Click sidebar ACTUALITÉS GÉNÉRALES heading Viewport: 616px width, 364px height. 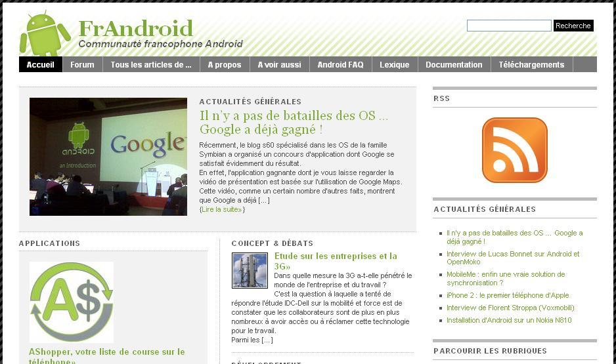pyautogui.click(x=485, y=209)
